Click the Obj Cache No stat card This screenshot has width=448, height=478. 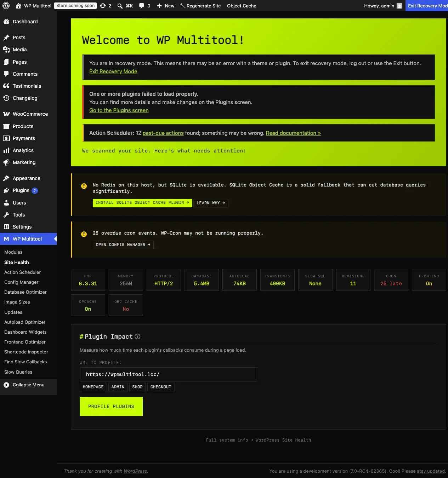pos(126,305)
